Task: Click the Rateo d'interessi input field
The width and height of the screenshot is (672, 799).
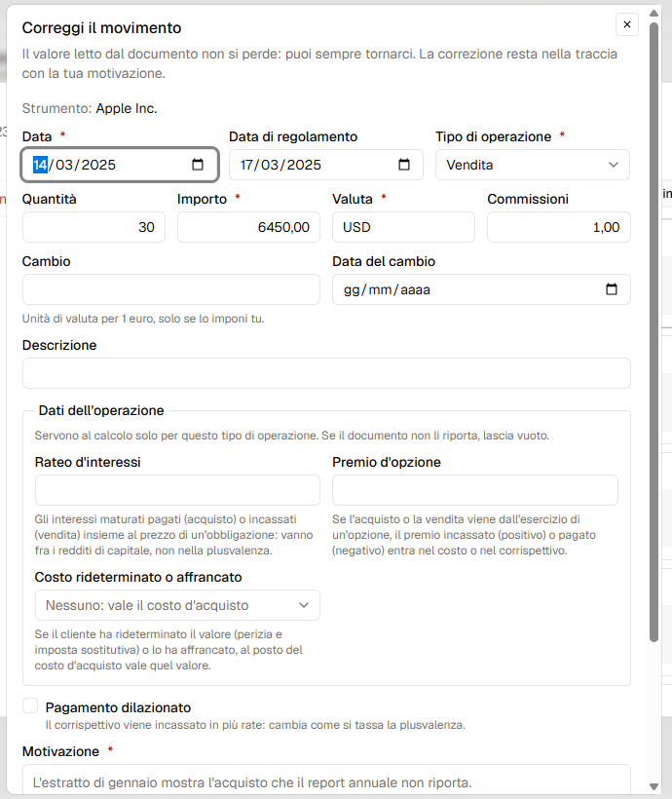Action: point(177,490)
